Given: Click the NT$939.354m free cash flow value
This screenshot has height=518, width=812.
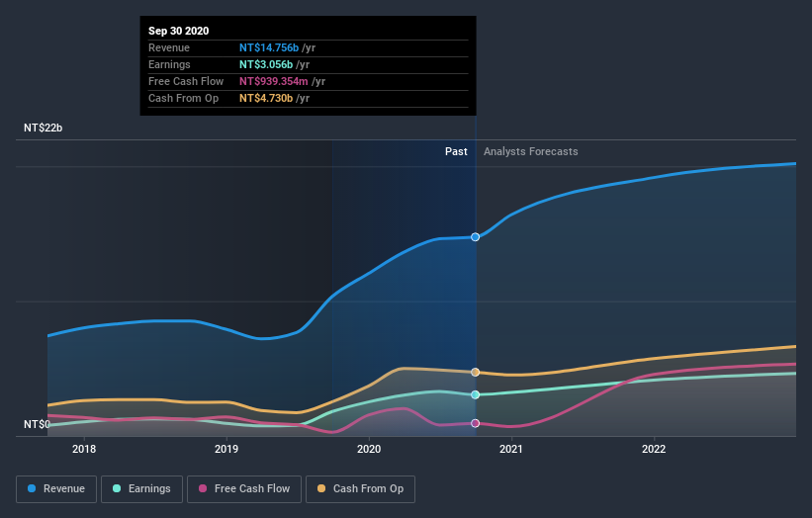Looking at the screenshot, I should pyautogui.click(x=273, y=81).
